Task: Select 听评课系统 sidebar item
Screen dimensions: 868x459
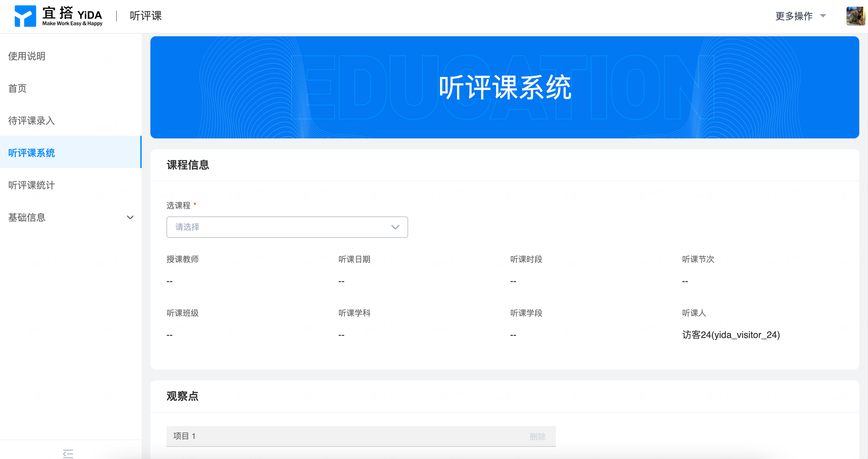Action: [32, 153]
